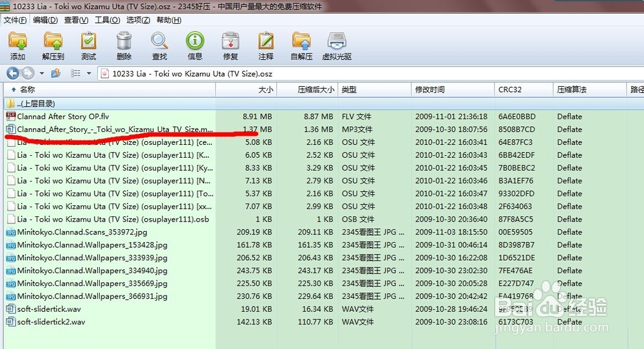Open the 帮助(H) menu
644x349 pixels.
[169, 20]
